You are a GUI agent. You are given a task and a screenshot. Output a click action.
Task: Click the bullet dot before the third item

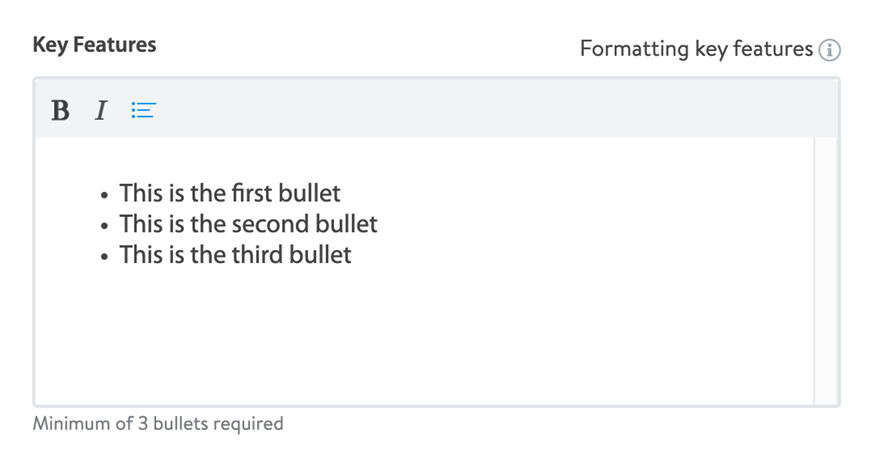(x=104, y=256)
